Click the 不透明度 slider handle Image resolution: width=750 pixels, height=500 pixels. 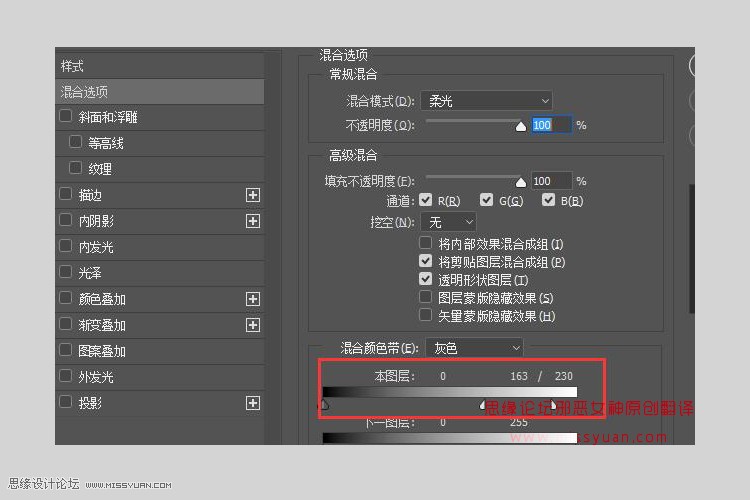coord(521,126)
